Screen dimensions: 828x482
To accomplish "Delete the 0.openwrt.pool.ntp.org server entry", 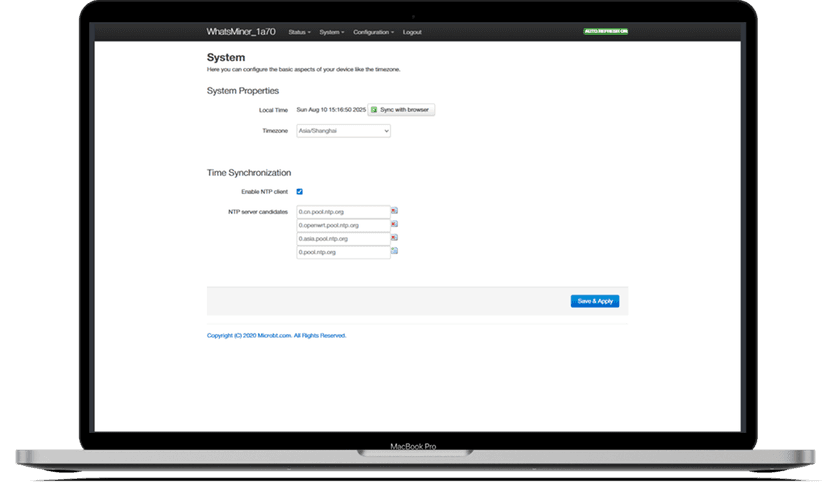I will (394, 224).
